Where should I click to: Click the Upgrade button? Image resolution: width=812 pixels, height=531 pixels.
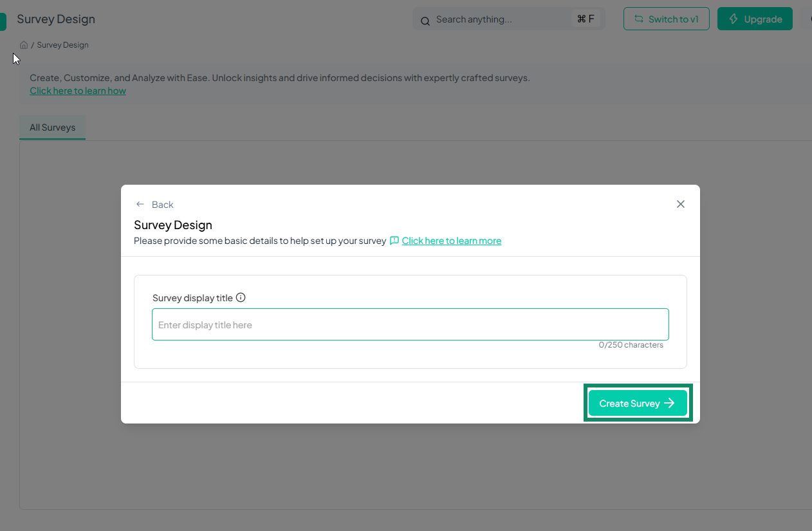click(x=755, y=19)
